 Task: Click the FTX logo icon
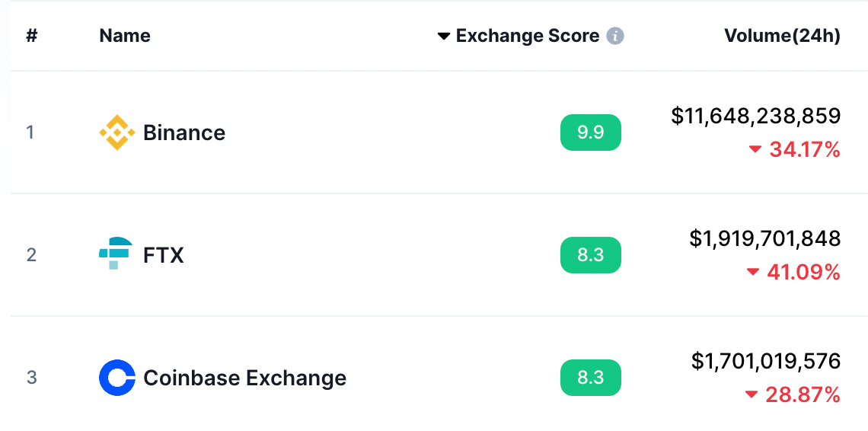[x=116, y=253]
